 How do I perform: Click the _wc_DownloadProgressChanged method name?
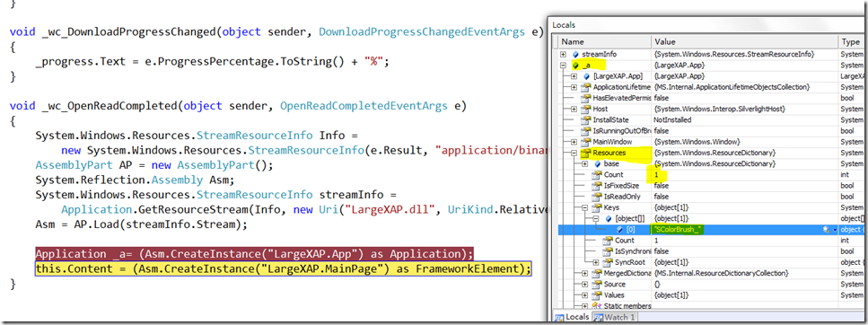pyautogui.click(x=129, y=32)
